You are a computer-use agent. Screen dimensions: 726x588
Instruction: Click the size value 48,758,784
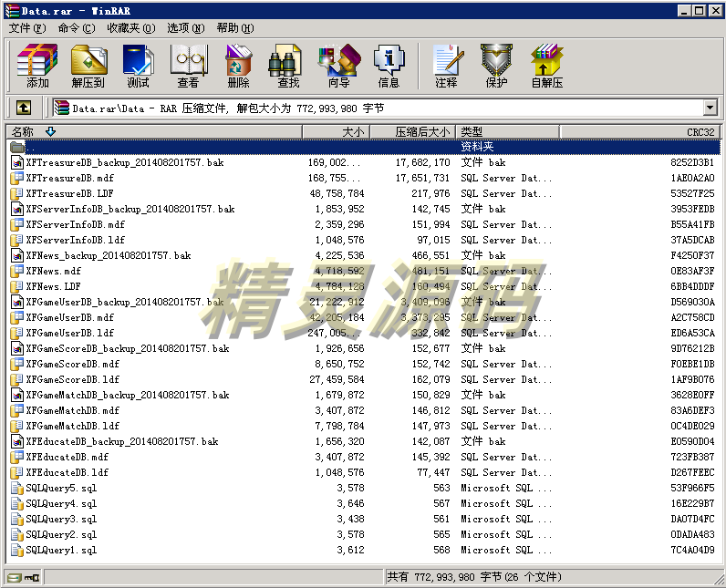(337, 193)
